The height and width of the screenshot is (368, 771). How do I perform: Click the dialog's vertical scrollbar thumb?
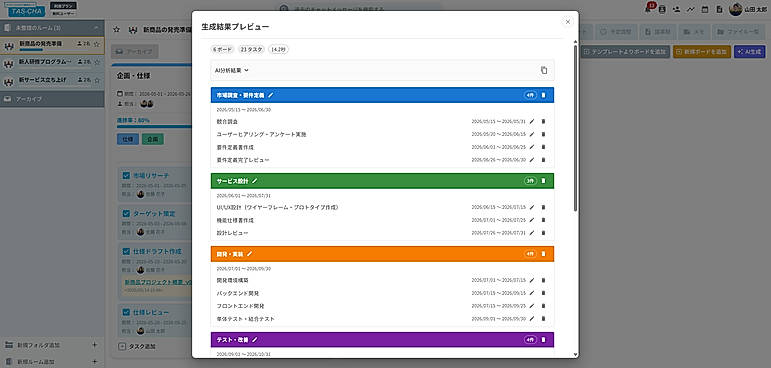(x=575, y=129)
